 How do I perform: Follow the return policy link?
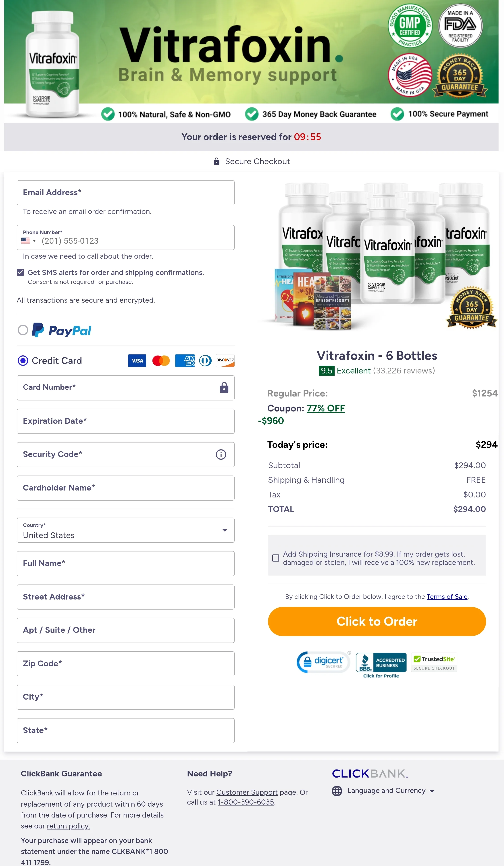pos(68,826)
